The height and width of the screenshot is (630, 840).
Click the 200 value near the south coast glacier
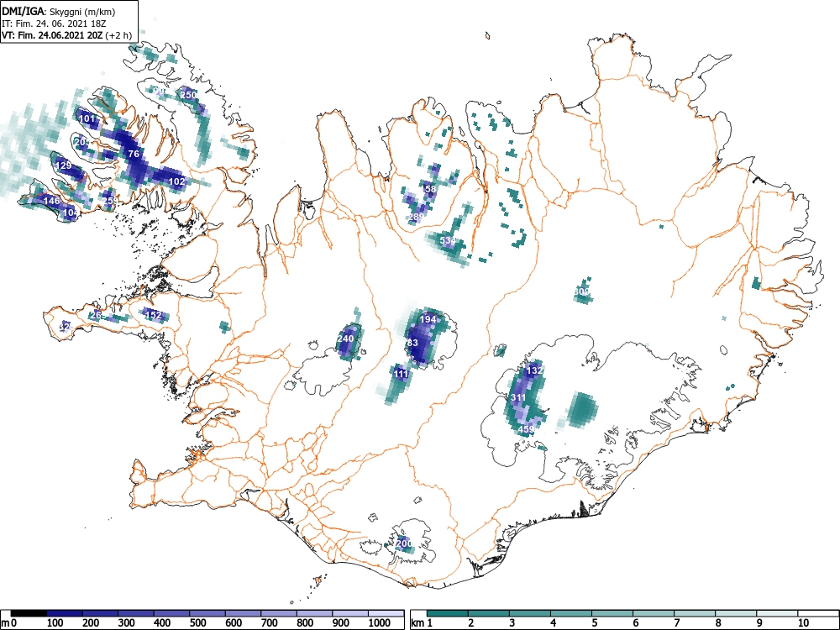pos(405,543)
